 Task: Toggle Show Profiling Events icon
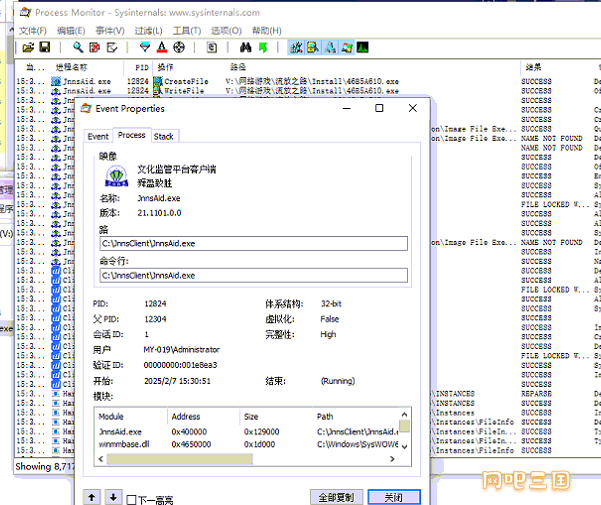pos(363,48)
